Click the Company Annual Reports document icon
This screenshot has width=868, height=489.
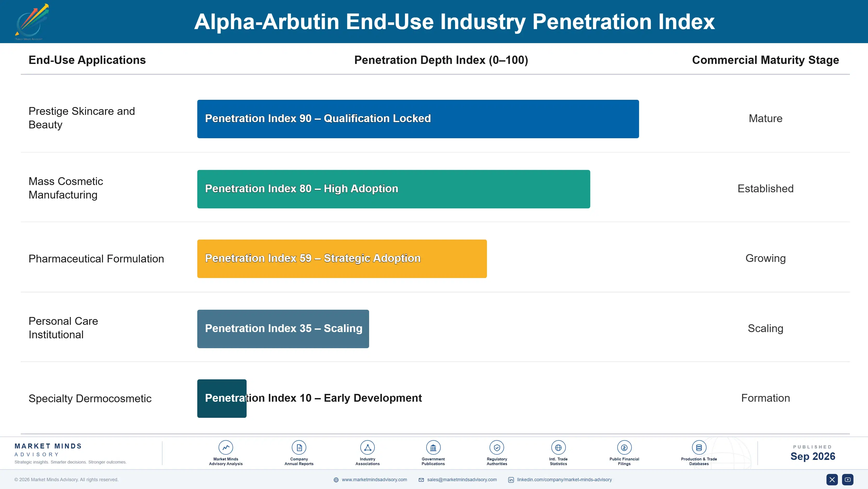click(x=299, y=447)
